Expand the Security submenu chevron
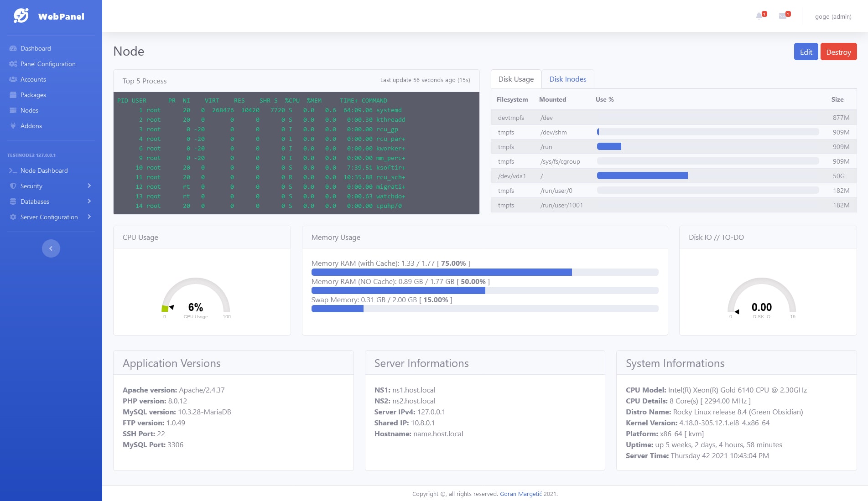The height and width of the screenshot is (501, 868). 89,186
